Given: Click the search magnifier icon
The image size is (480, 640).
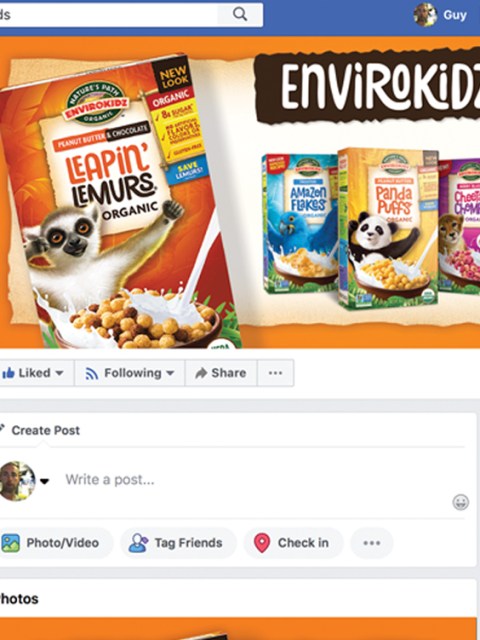Looking at the screenshot, I should point(240,15).
